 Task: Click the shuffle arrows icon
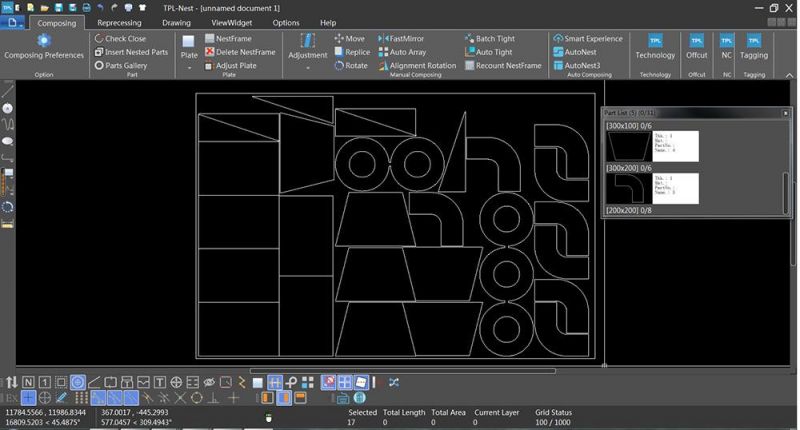pos(394,382)
